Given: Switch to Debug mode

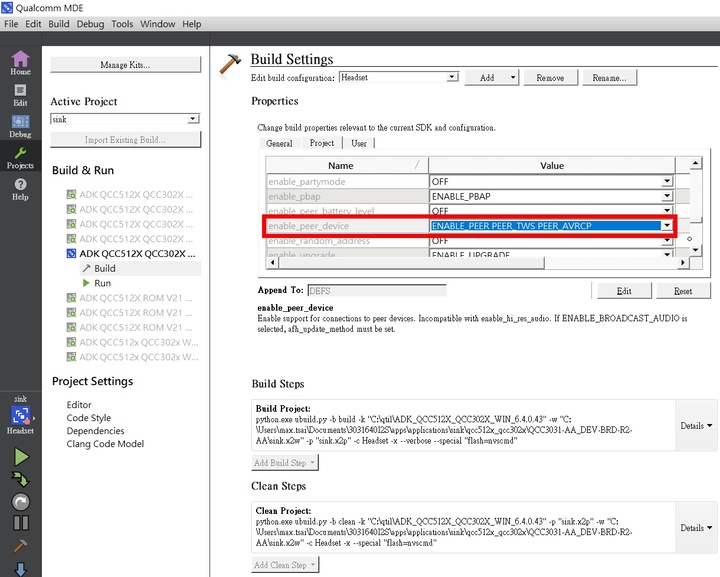Looking at the screenshot, I should (x=20, y=126).
